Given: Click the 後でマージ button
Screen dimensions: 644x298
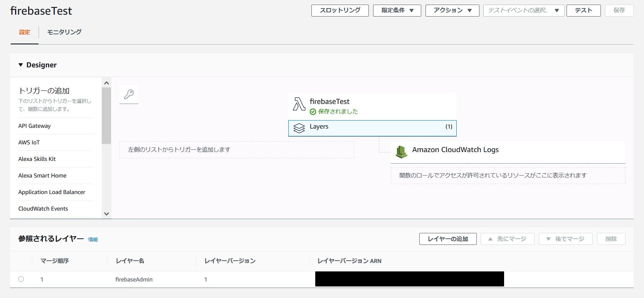Looking at the screenshot, I should tap(565, 239).
